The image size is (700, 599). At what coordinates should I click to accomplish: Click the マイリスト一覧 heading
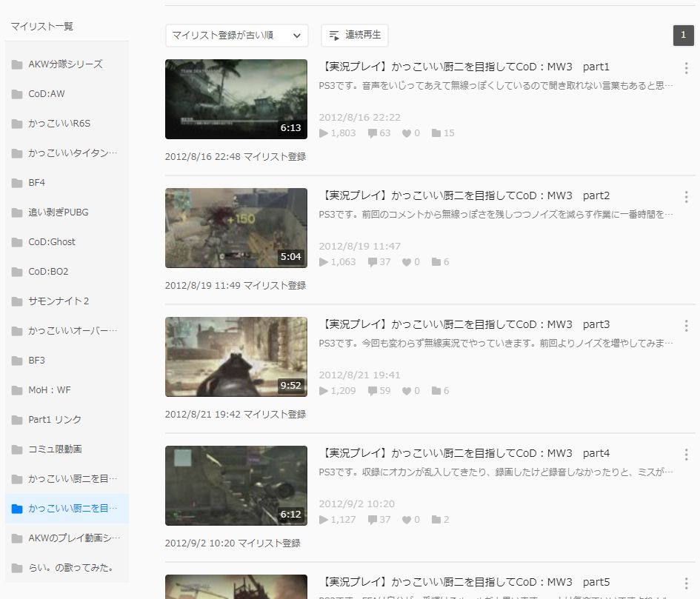42,27
